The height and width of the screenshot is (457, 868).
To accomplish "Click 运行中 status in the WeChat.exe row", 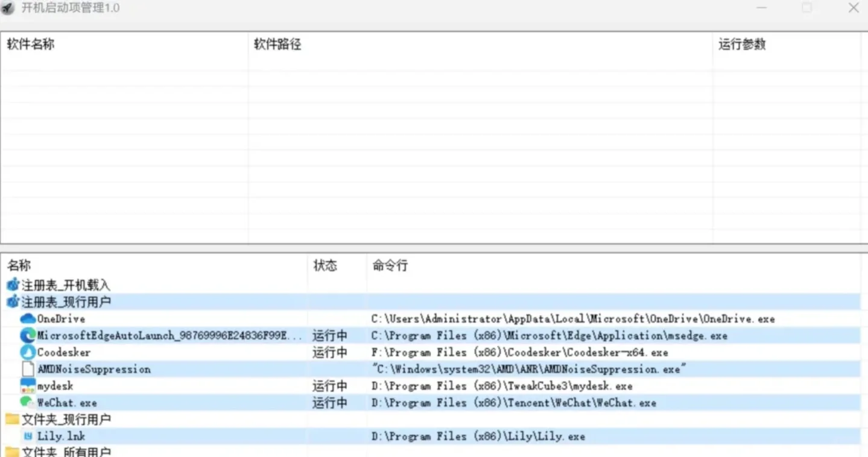I will click(x=330, y=403).
